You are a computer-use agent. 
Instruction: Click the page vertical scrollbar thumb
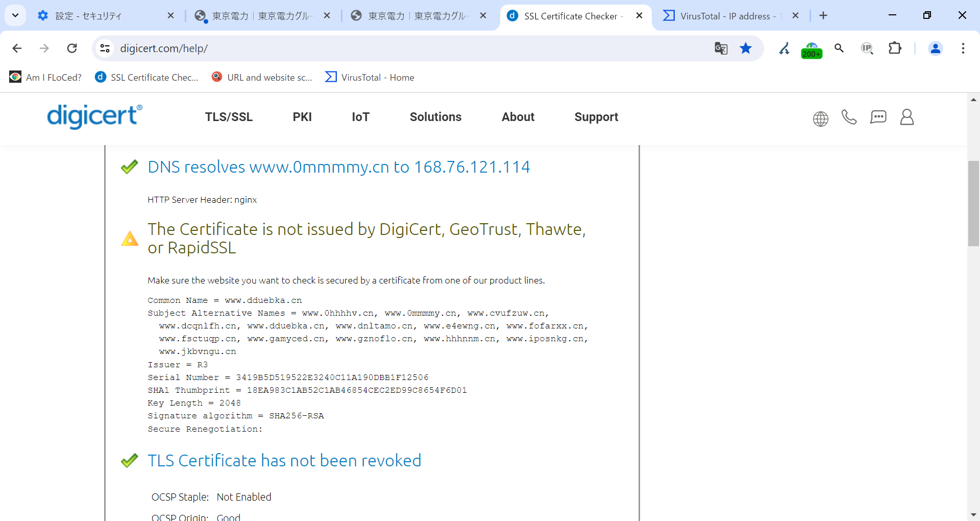(x=973, y=204)
